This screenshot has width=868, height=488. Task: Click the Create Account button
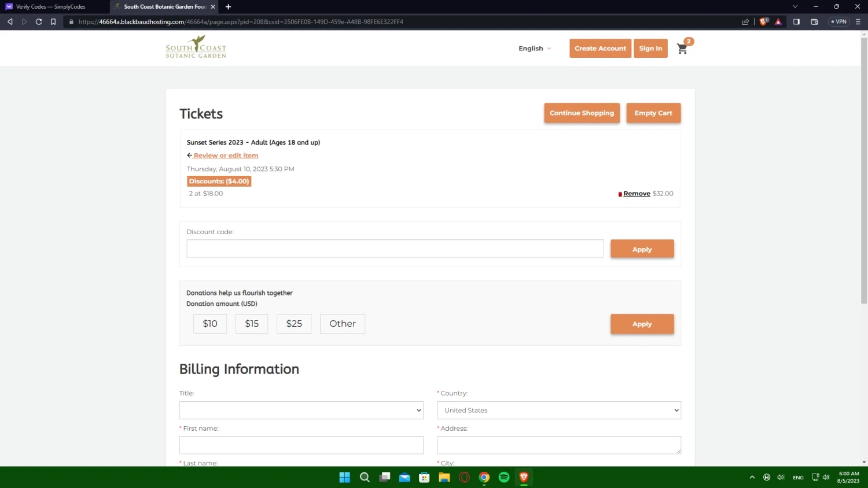click(x=600, y=49)
